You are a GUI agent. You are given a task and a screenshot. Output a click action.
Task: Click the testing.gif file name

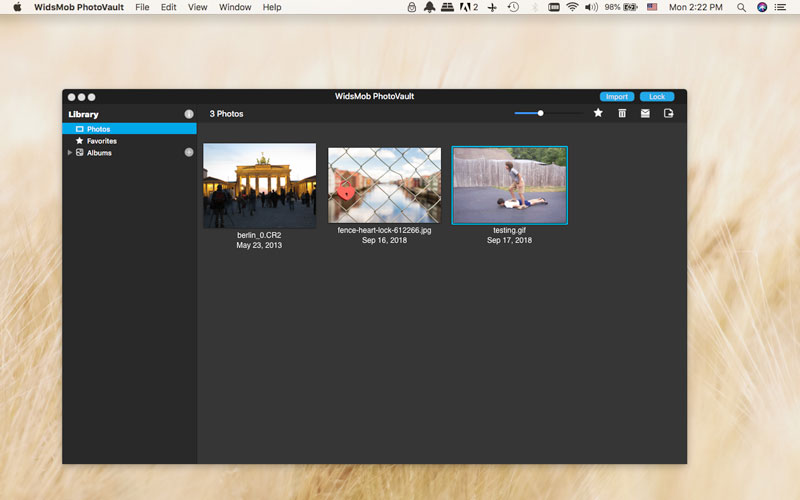510,230
